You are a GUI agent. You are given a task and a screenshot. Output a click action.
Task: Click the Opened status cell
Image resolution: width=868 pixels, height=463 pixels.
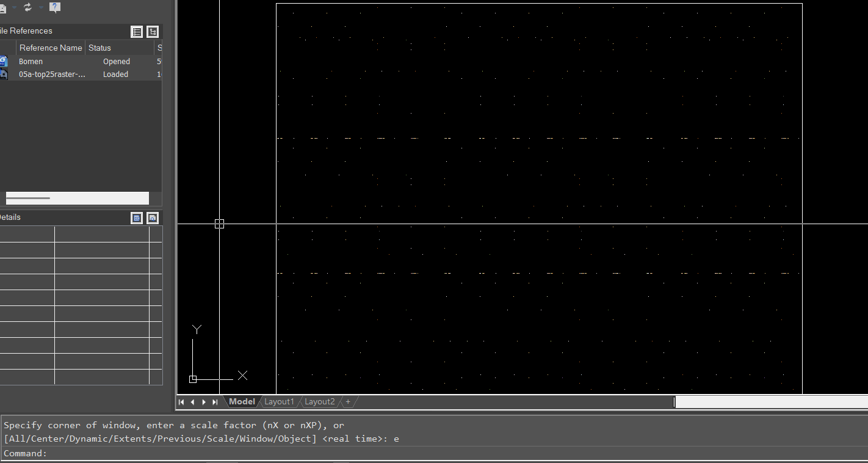117,62
